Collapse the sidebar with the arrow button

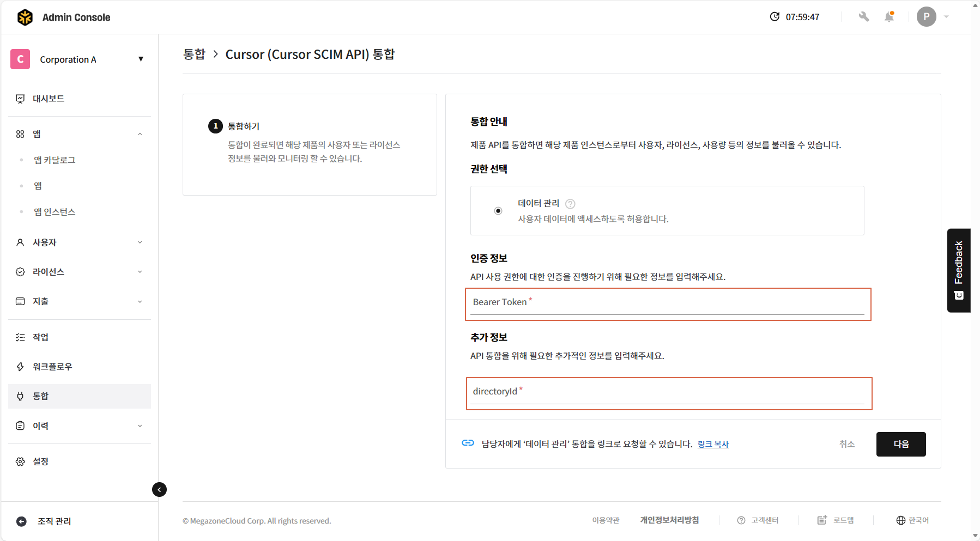coord(159,489)
